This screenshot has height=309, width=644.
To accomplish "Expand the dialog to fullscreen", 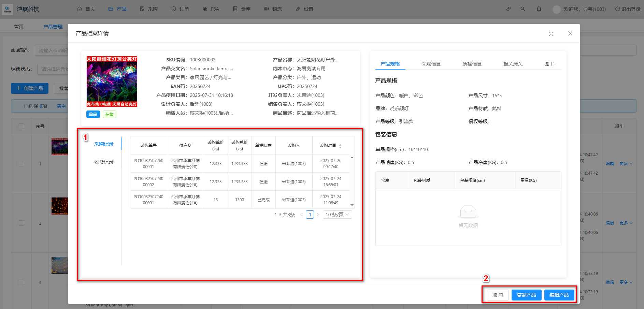I will pos(551,33).
